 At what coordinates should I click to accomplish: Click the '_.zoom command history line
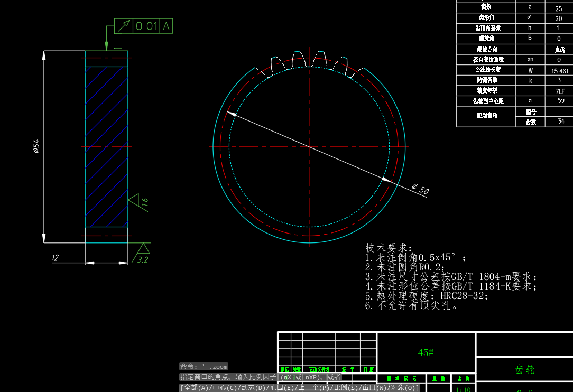(204, 367)
